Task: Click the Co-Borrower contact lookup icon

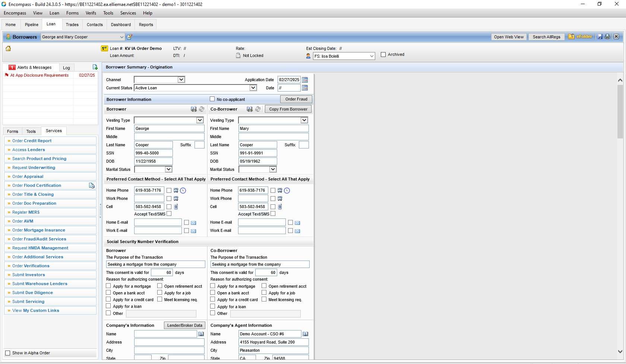Action: 250,109
